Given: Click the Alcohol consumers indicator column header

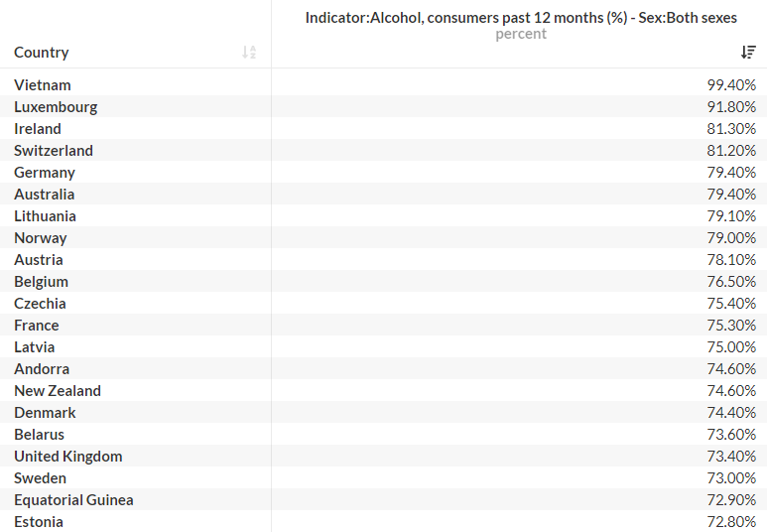Looking at the screenshot, I should (x=521, y=18).
